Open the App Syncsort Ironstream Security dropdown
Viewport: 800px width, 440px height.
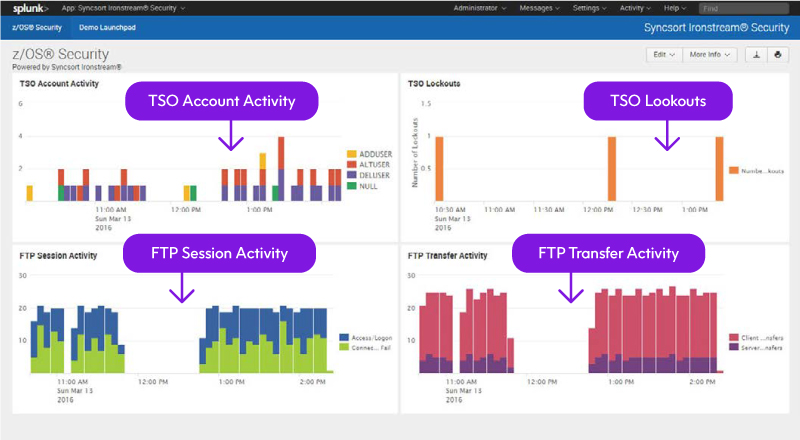pos(123,8)
